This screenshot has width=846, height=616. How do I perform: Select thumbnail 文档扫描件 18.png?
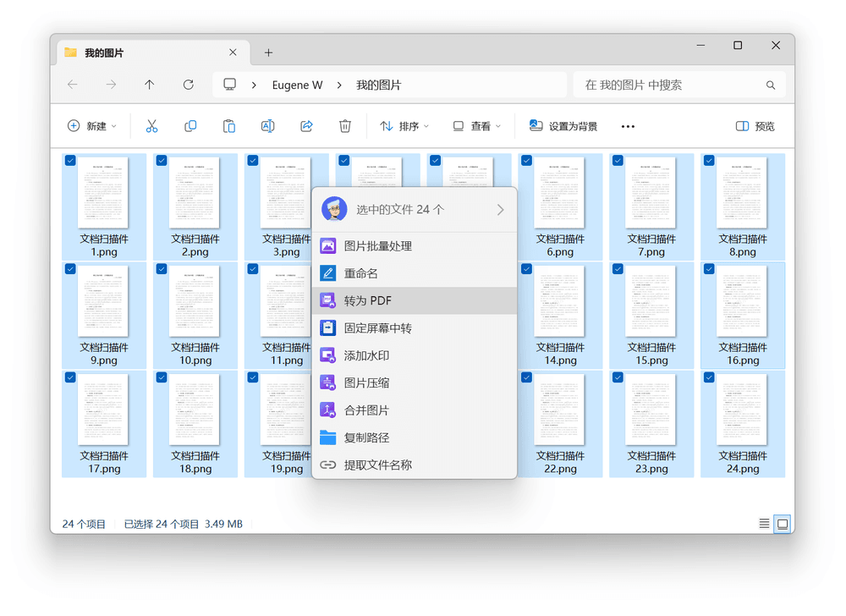pyautogui.click(x=195, y=409)
